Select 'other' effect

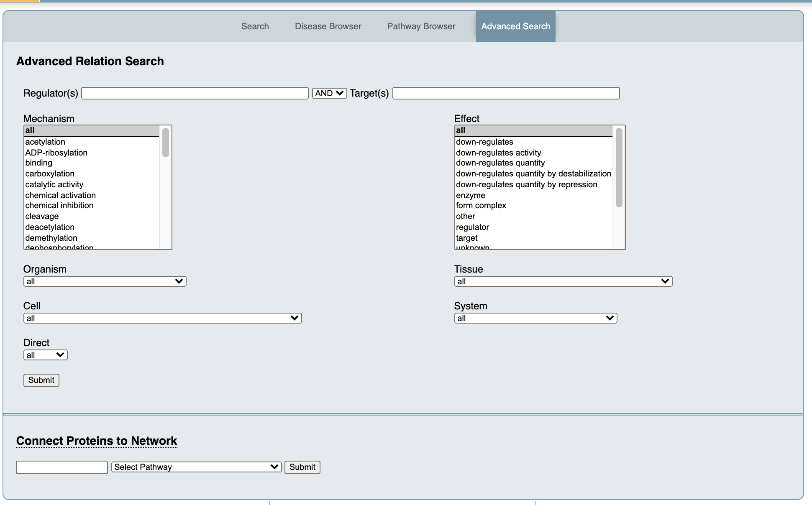point(533,217)
